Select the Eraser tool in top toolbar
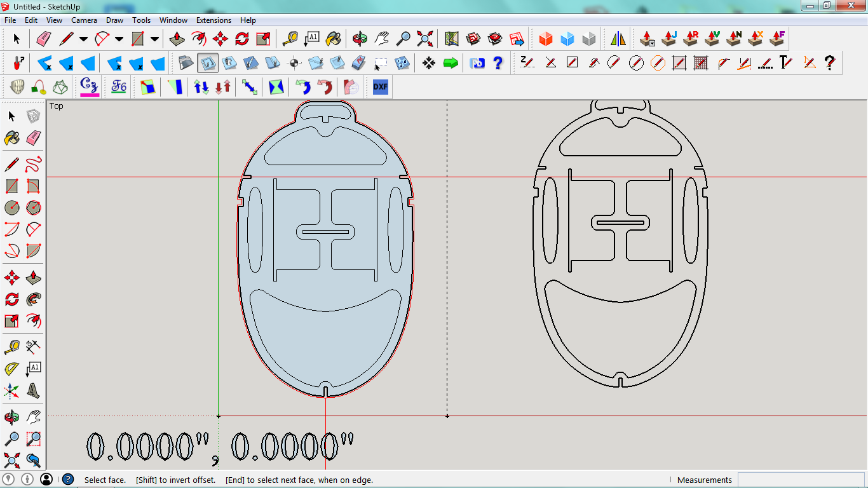Viewport: 868px width, 488px height. [43, 39]
